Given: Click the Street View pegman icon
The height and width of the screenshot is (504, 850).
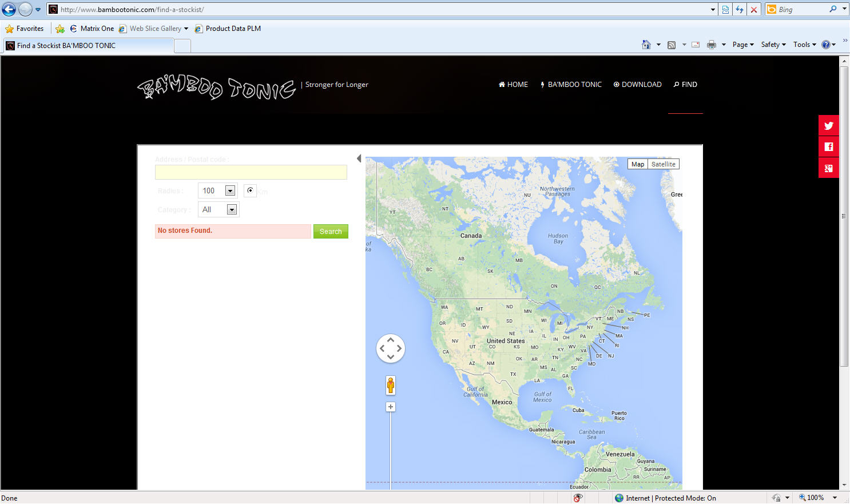Looking at the screenshot, I should pyautogui.click(x=391, y=386).
